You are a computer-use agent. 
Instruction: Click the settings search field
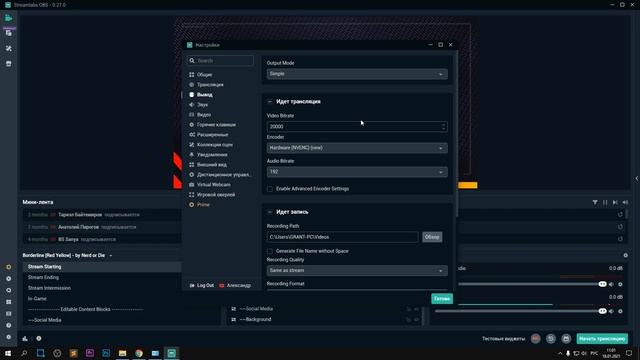coord(220,60)
